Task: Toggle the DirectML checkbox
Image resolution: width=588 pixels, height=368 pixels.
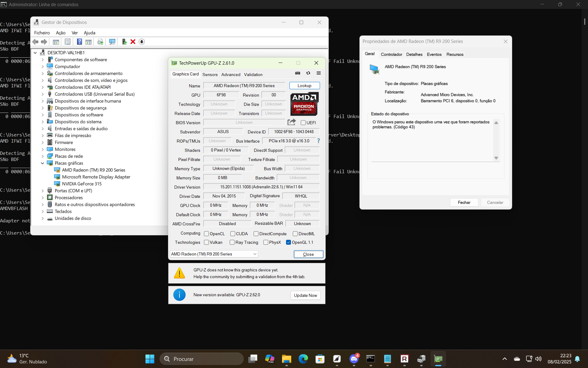Action: point(295,234)
